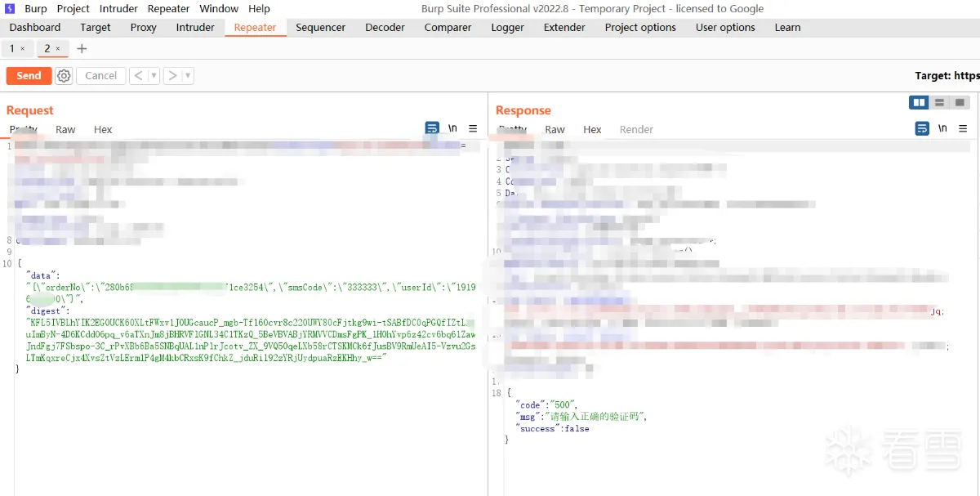
Task: Switch to the Comparer tab
Action: 448,27
